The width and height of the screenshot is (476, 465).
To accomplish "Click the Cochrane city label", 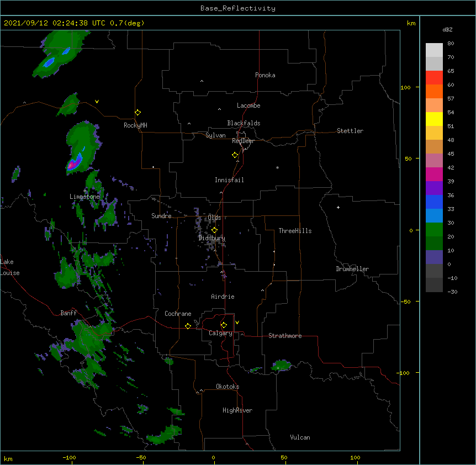I will click(178, 314).
